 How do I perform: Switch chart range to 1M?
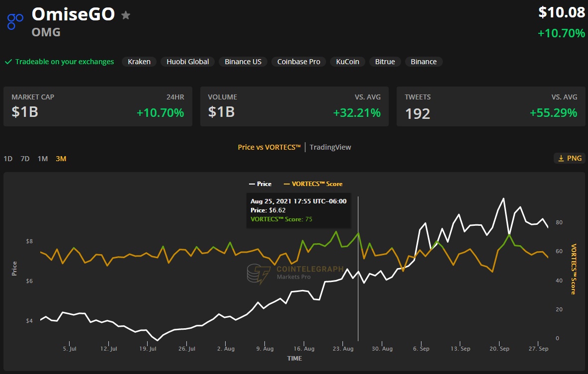pyautogui.click(x=43, y=159)
